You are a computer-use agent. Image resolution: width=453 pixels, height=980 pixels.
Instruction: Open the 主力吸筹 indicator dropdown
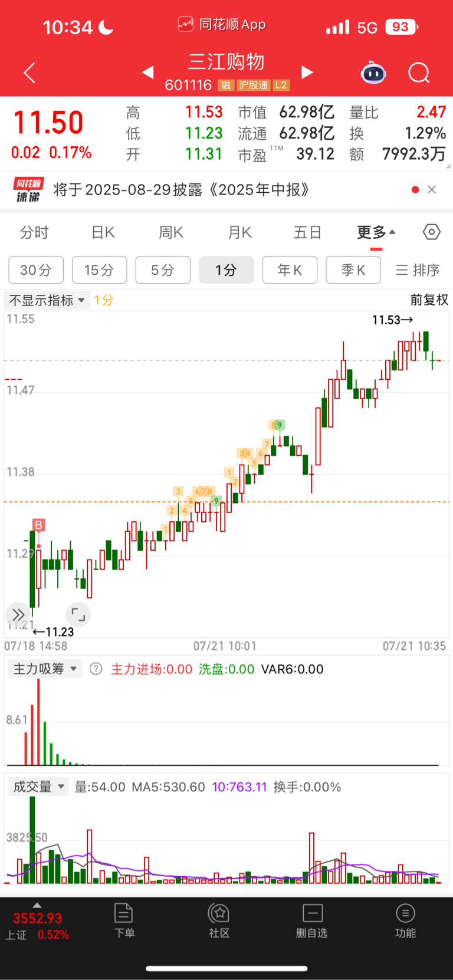[45, 669]
